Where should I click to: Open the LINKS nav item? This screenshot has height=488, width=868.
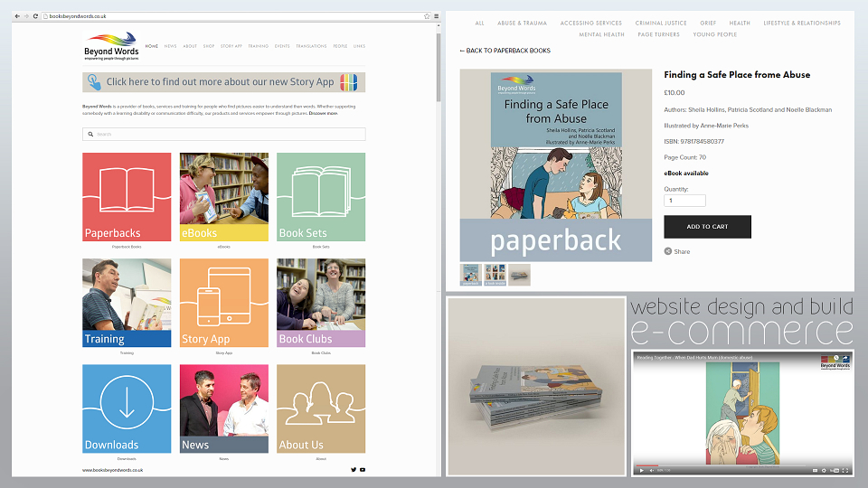click(x=359, y=46)
